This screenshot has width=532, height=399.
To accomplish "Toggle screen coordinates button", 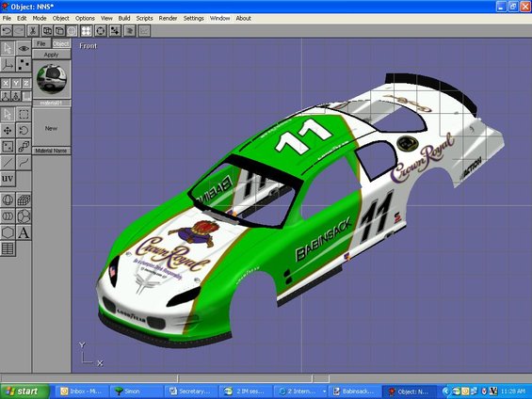I will [26, 96].
